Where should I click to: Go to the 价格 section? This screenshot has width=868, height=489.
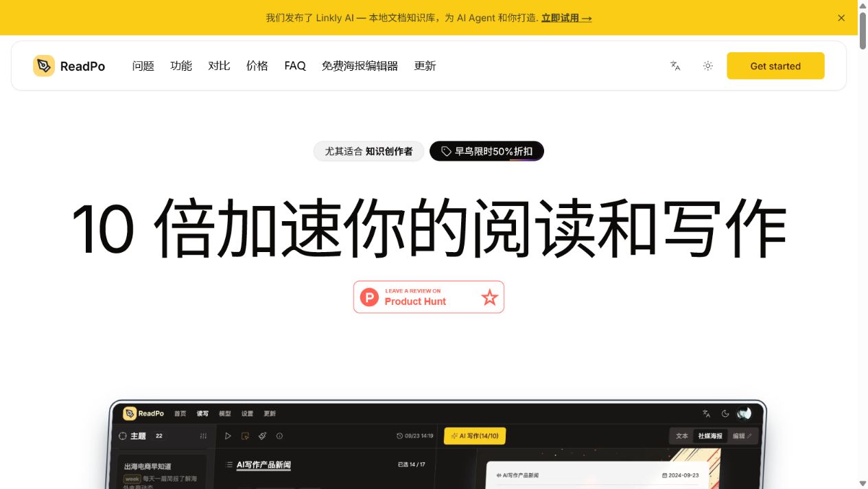click(257, 66)
